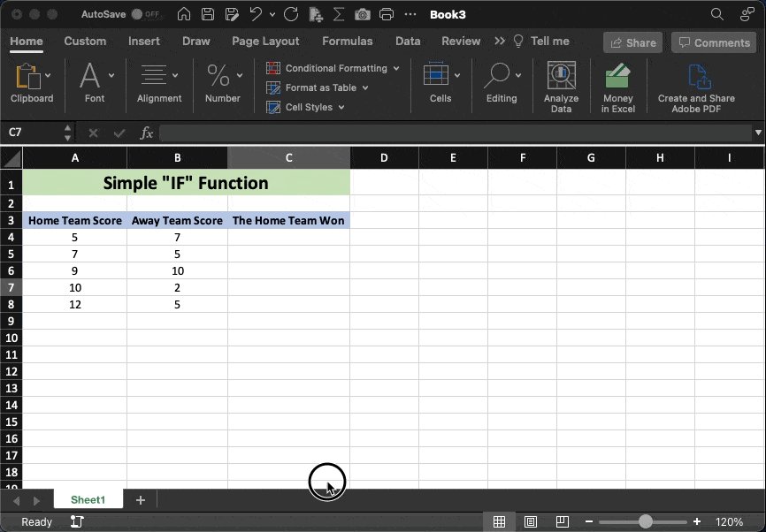Click the Redo circular arrow icon

[x=291, y=14]
